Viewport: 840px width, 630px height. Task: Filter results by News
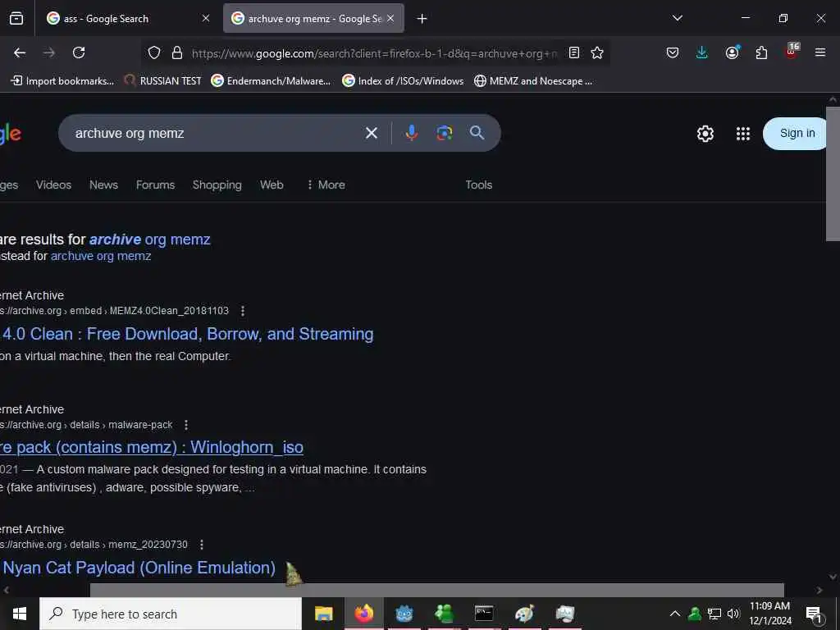pyautogui.click(x=103, y=185)
